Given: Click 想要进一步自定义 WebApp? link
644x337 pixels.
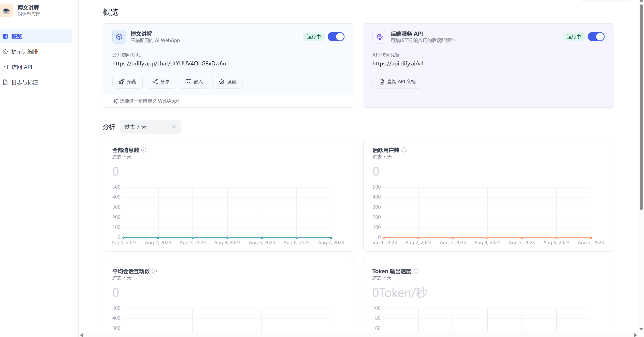Looking at the screenshot, I should pyautogui.click(x=149, y=101).
